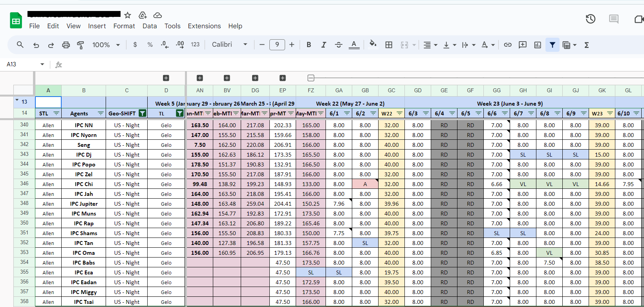Open the Extensions menu

[204, 26]
